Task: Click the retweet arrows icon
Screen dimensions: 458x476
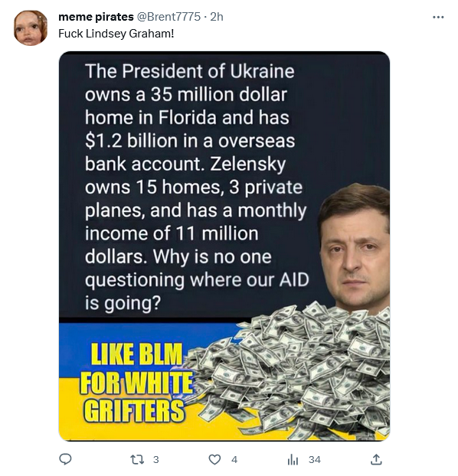Action: coord(137,460)
